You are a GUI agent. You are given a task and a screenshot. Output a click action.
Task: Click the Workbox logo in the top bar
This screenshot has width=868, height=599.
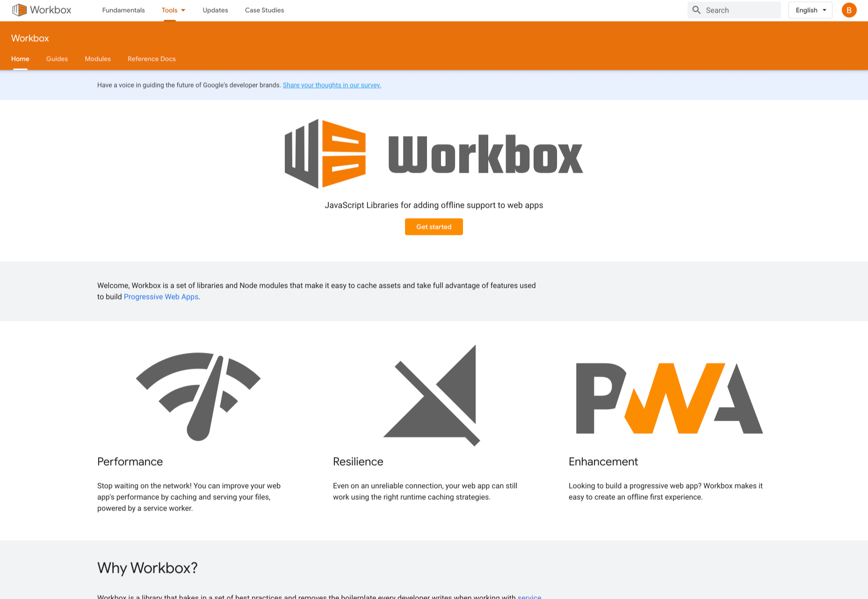point(42,10)
